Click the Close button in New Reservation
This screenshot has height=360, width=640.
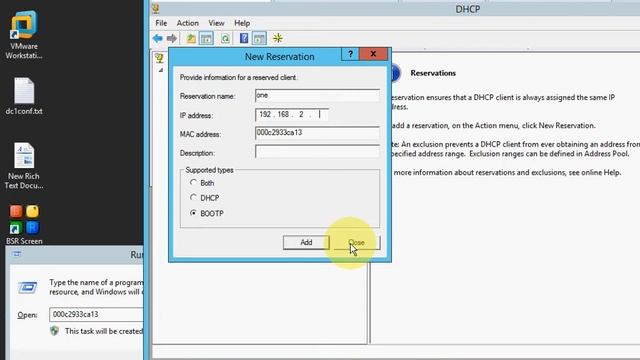(x=357, y=242)
